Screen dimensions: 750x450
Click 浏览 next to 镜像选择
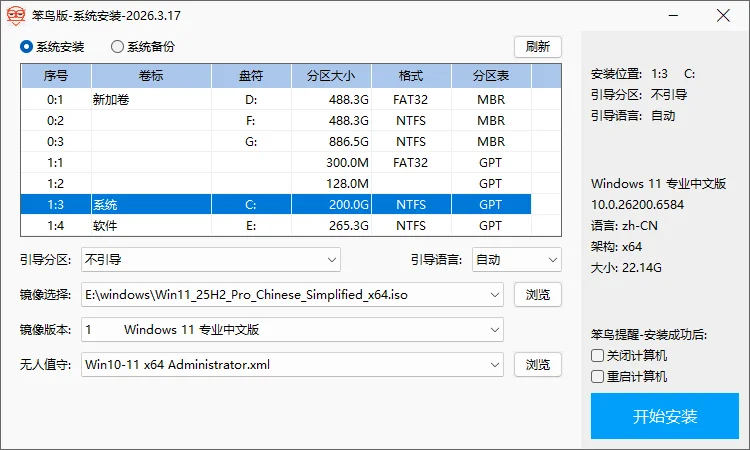click(x=538, y=295)
